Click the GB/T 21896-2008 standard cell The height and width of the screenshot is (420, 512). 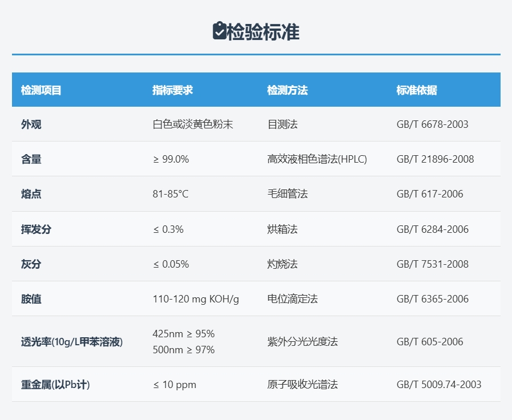(x=436, y=159)
